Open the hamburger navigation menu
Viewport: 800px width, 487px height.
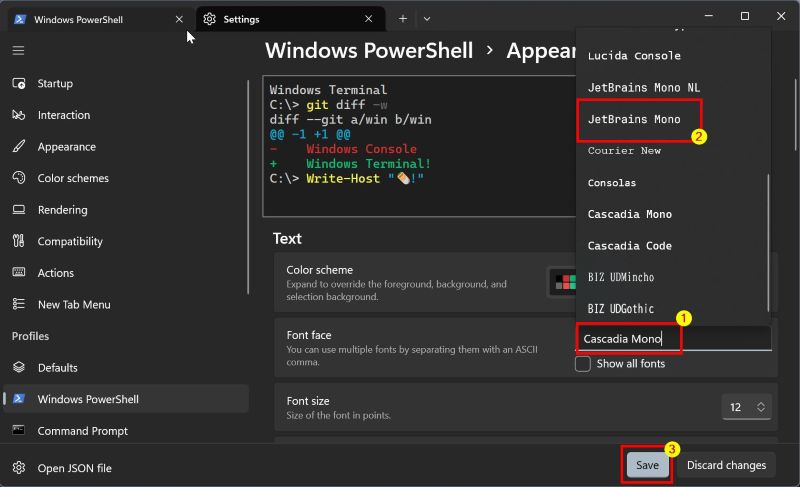coord(18,50)
